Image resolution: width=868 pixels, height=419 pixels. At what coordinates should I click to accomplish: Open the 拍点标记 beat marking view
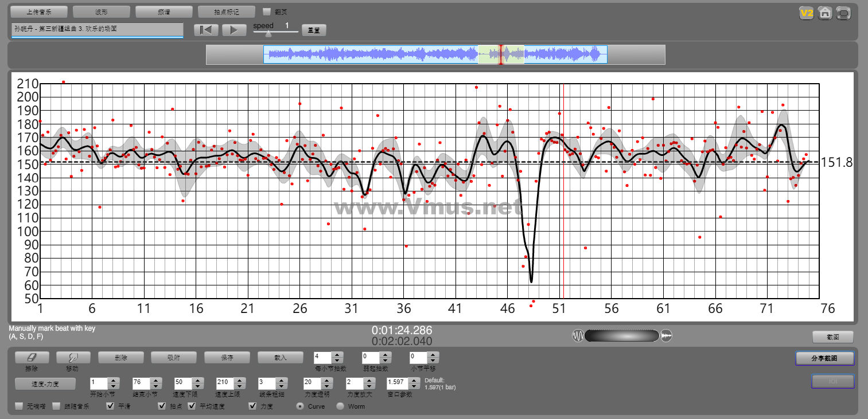[226, 11]
